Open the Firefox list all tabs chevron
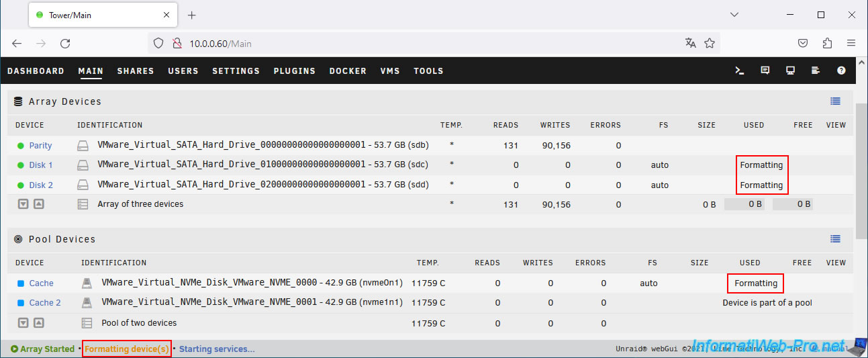 734,15
